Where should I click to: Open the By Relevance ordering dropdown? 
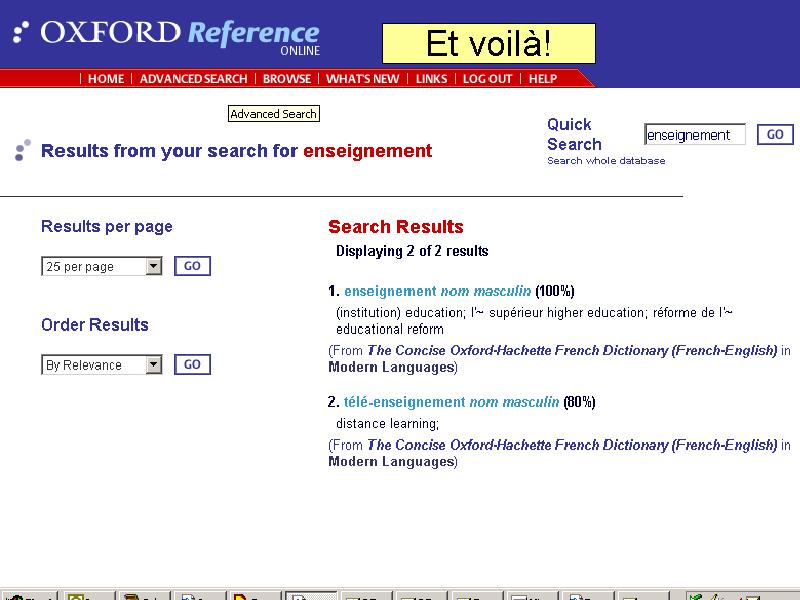102,365
